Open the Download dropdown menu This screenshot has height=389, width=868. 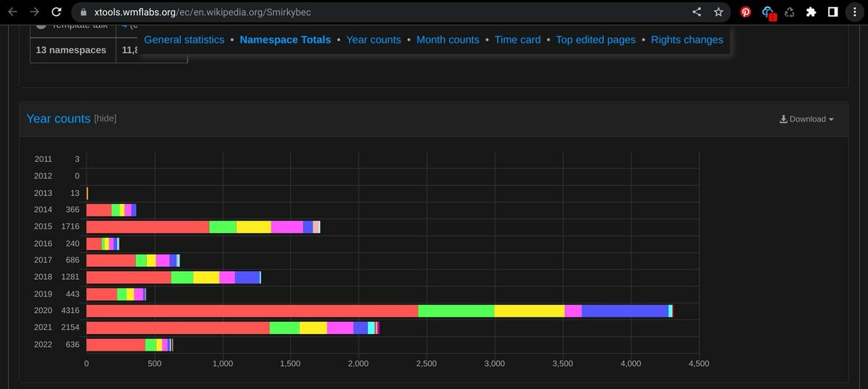point(807,119)
